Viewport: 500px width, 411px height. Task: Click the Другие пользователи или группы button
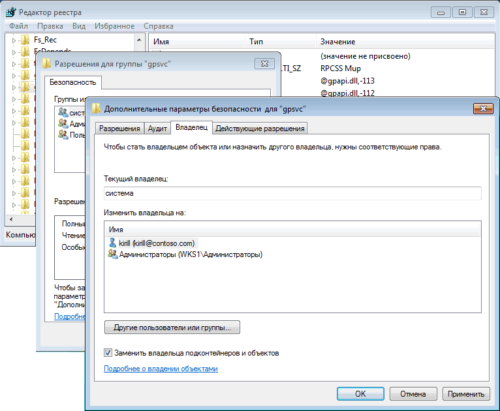pos(172,327)
